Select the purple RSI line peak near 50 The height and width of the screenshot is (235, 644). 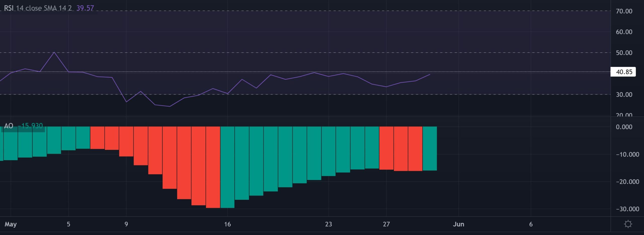(x=54, y=52)
